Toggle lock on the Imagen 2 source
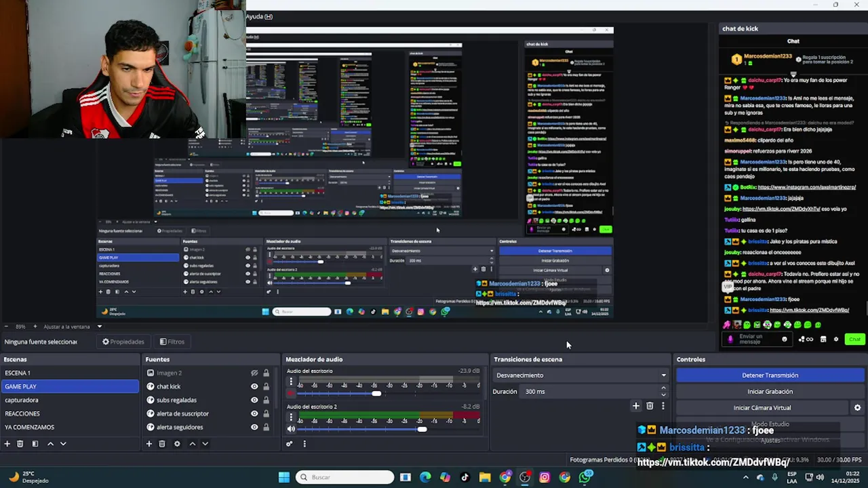 point(266,373)
